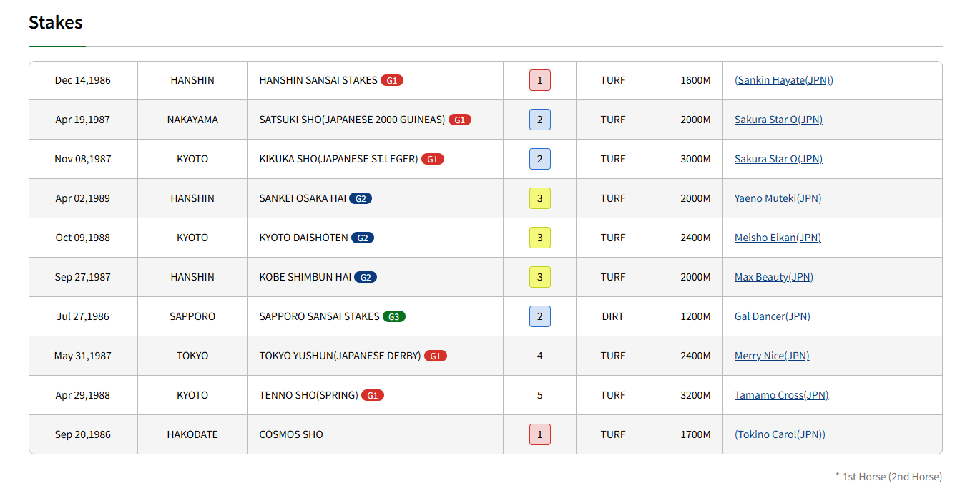Click the date Sep 20,1986

pyautogui.click(x=83, y=434)
